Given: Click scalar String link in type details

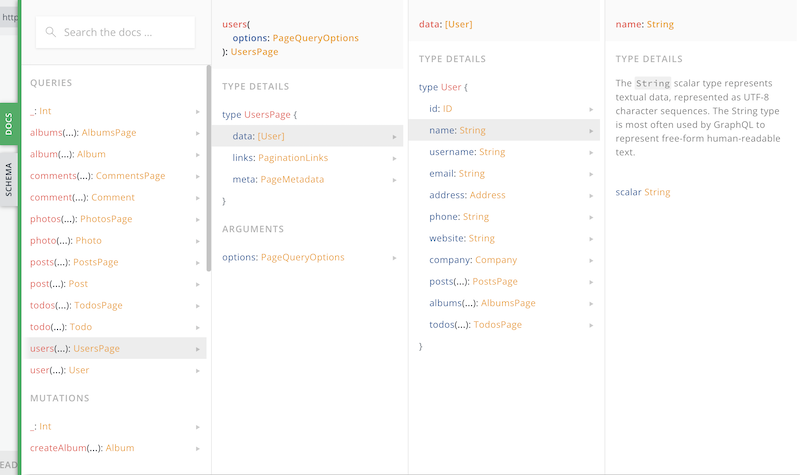Looking at the screenshot, I should (643, 192).
